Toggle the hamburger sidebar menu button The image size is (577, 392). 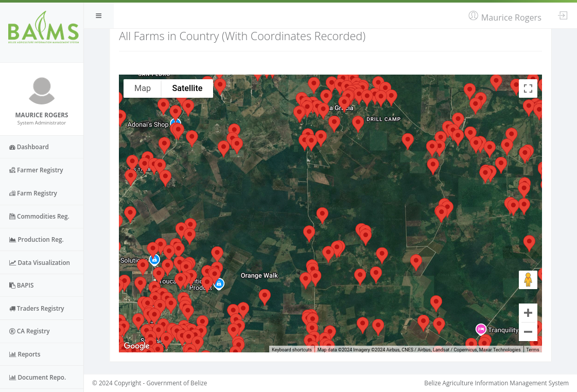click(x=99, y=15)
